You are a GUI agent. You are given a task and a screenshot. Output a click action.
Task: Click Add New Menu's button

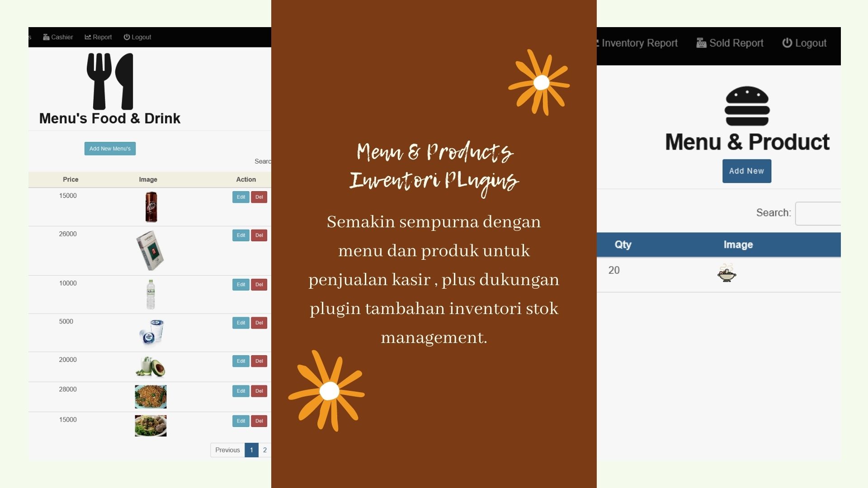tap(110, 148)
